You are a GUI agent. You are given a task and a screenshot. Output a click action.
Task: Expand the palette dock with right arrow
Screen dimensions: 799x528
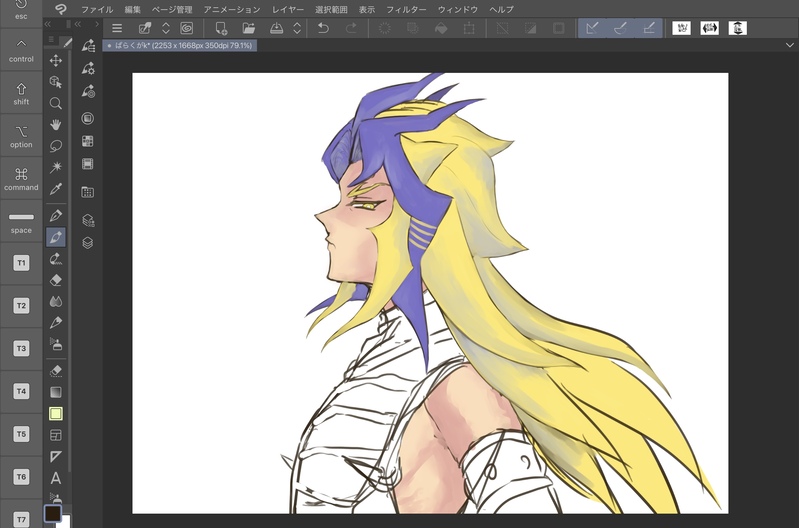pos(97,24)
